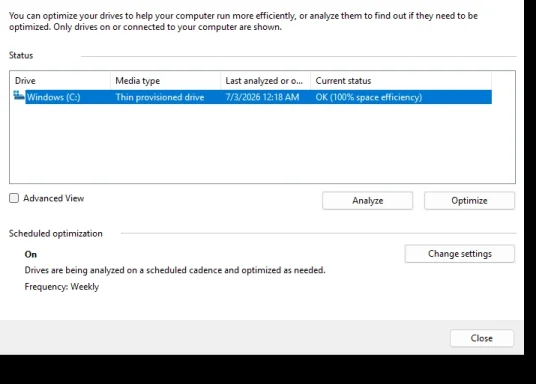The height and width of the screenshot is (384, 536).
Task: Click the On status under Scheduled optimization
Action: (30, 254)
